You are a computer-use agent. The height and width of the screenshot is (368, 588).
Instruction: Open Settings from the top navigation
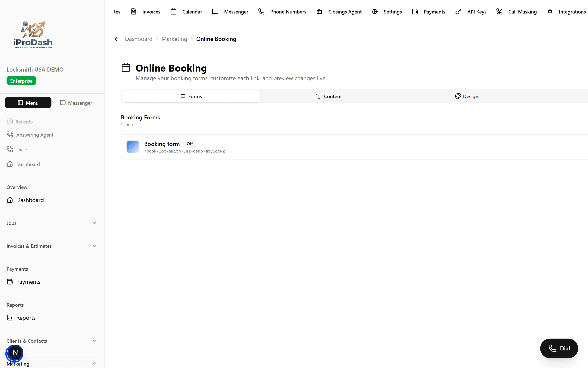tap(387, 12)
